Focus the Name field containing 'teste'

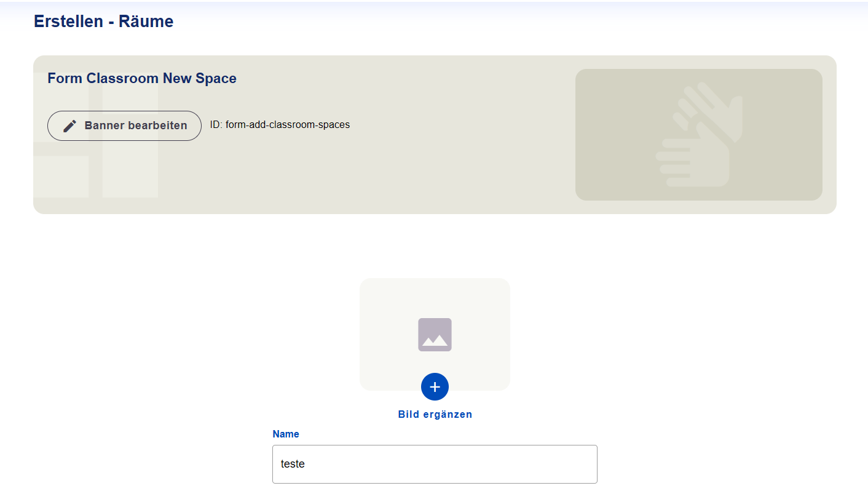coord(435,464)
